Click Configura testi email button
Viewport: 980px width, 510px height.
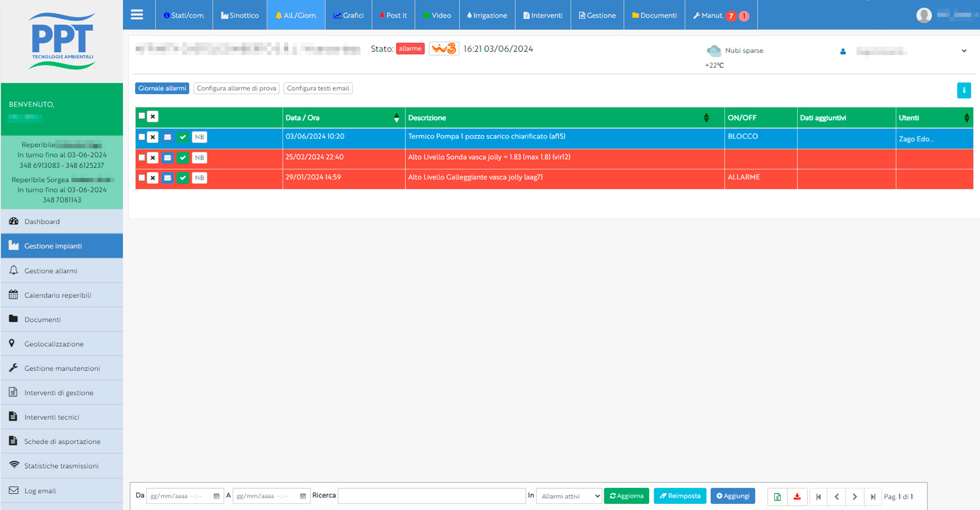[x=318, y=88]
